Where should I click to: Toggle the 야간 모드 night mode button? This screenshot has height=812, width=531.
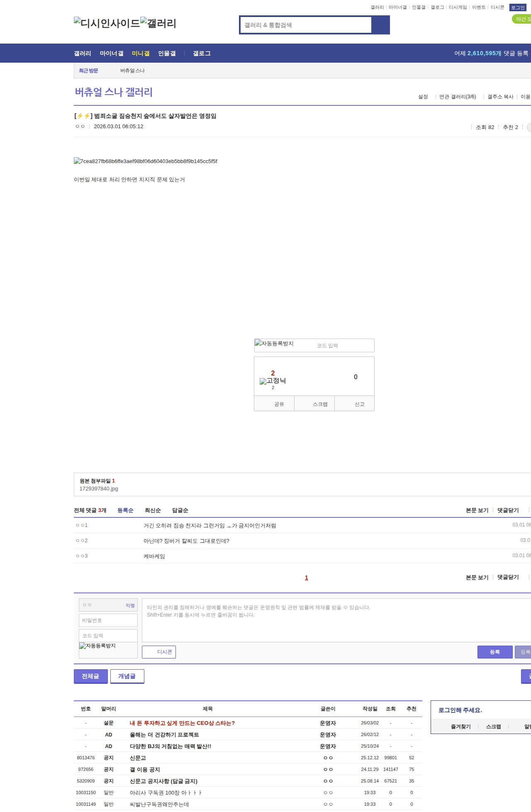pos(522,19)
